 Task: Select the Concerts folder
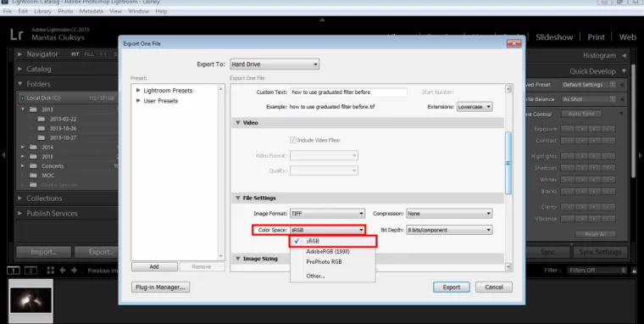click(53, 166)
